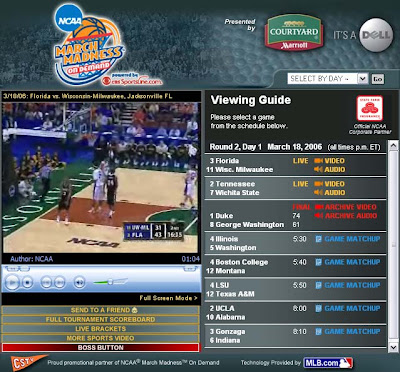This screenshot has width=400, height=372.
Task: Click the State Farm Insurance logo
Action: tap(370, 108)
